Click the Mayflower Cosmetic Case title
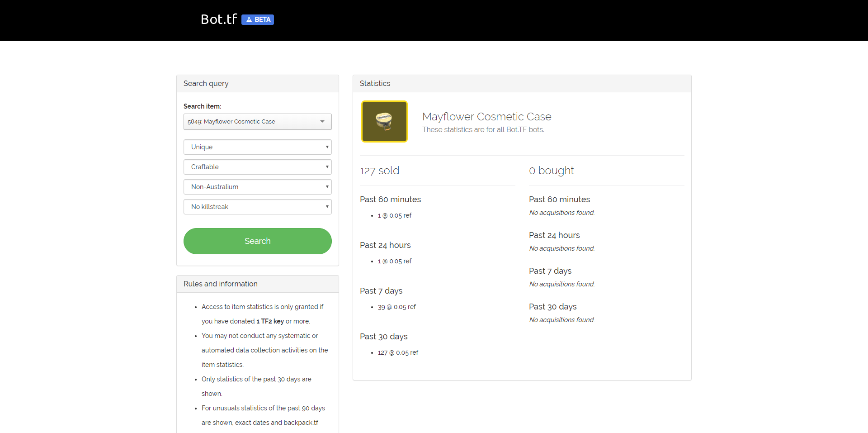Image resolution: width=868 pixels, height=433 pixels. coord(487,117)
